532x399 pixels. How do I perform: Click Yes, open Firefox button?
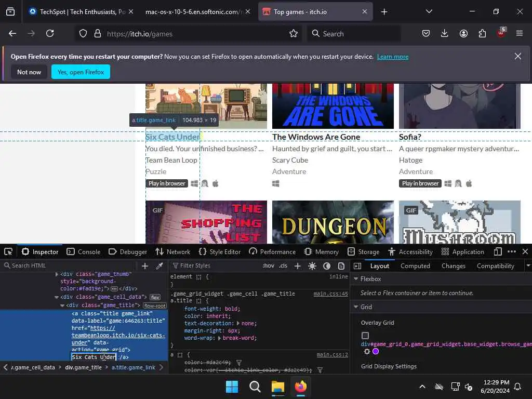pyautogui.click(x=81, y=72)
